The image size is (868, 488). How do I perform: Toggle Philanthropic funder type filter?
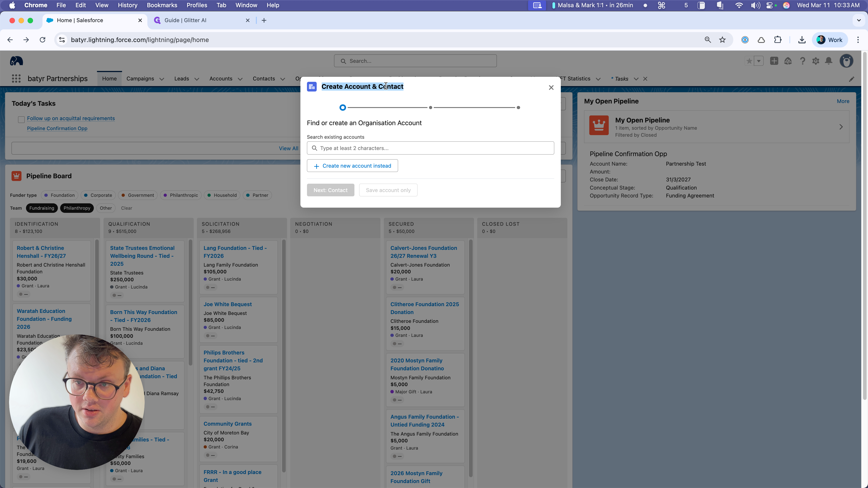point(181,195)
